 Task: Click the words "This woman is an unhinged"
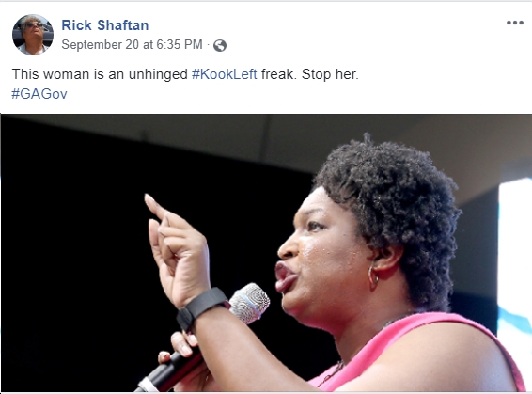tap(100, 74)
